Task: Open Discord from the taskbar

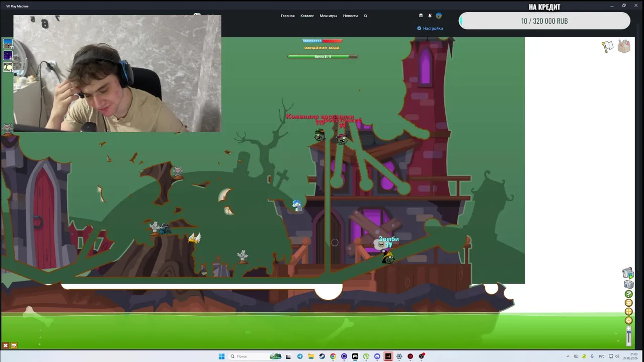Action: point(377,356)
